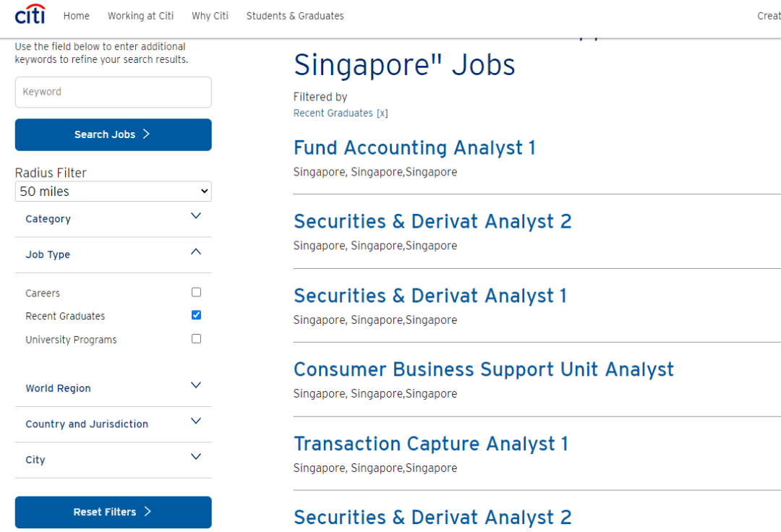This screenshot has width=781, height=532.
Task: Open the Why Citi menu item
Action: click(x=210, y=16)
